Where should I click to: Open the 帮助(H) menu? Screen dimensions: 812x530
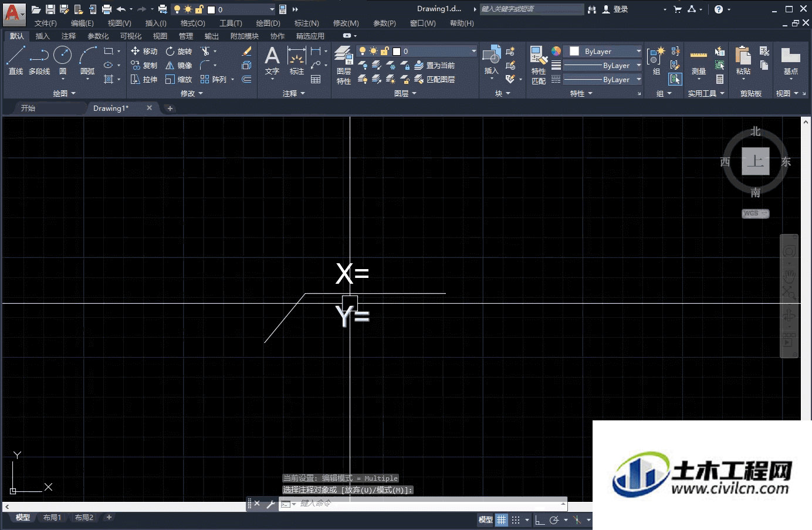(462, 23)
